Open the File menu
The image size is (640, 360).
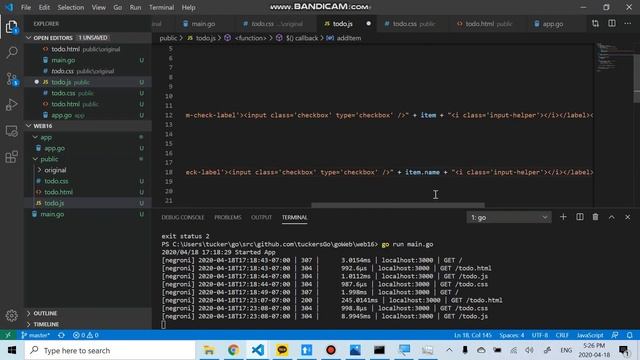26,7
